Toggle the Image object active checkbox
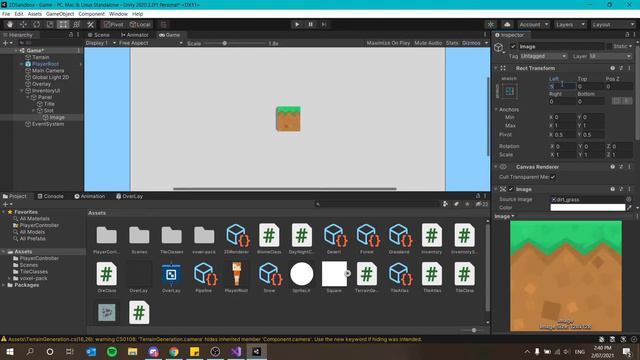Screen dimensions: 640x360 tap(513, 47)
